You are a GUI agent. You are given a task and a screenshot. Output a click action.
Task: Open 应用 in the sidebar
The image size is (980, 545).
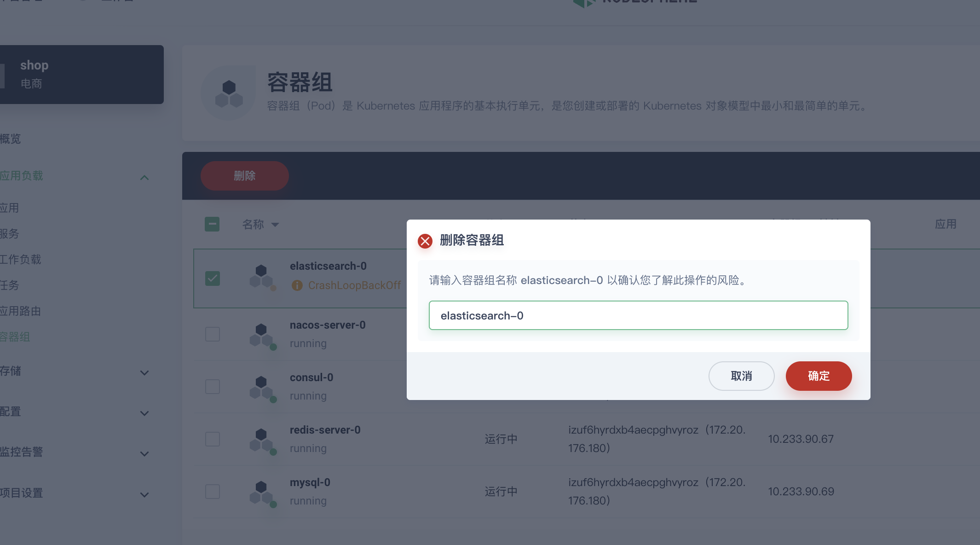[x=9, y=208]
